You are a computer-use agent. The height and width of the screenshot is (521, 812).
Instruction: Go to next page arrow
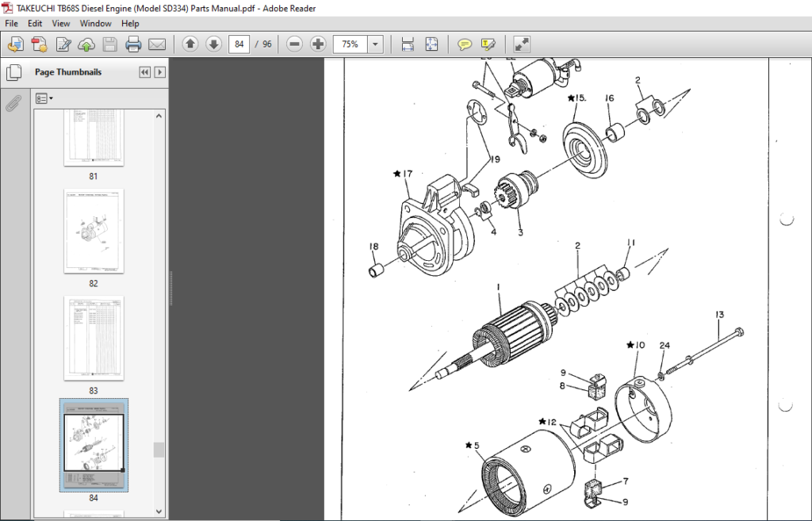(213, 44)
